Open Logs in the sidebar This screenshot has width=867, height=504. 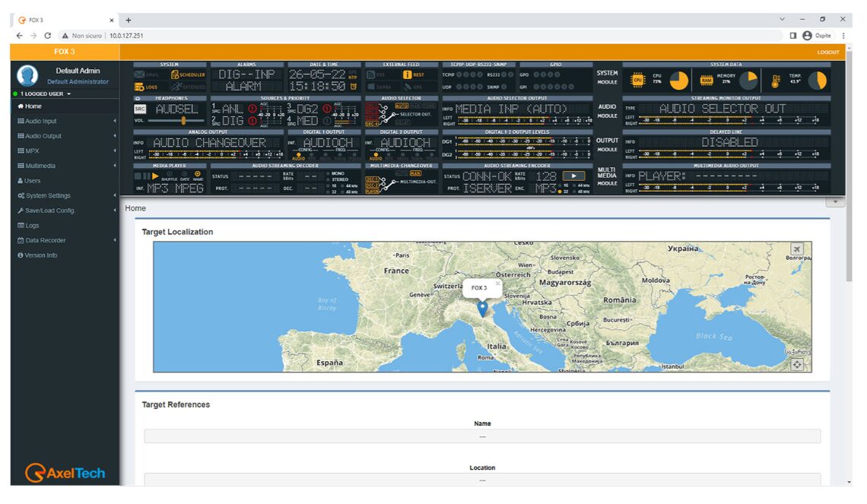[x=65, y=226]
